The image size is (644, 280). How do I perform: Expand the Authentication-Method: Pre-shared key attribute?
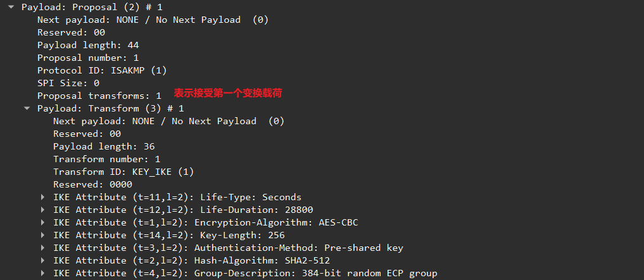[x=43, y=248]
